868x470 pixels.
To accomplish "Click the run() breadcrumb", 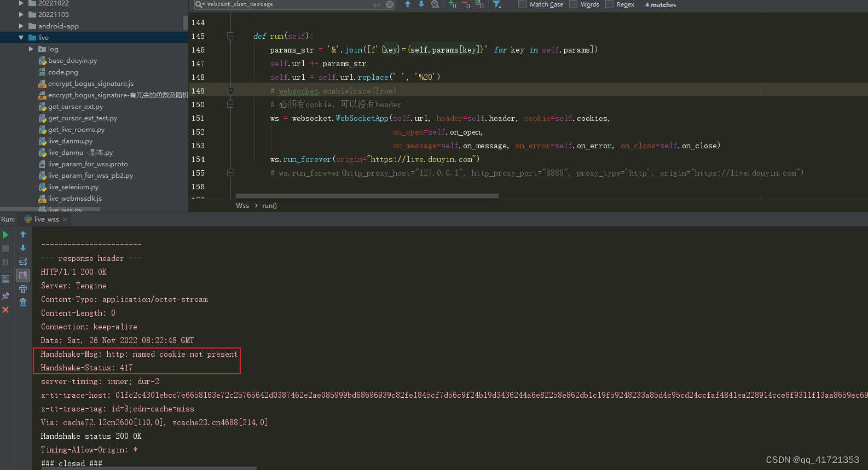I will coord(269,206).
